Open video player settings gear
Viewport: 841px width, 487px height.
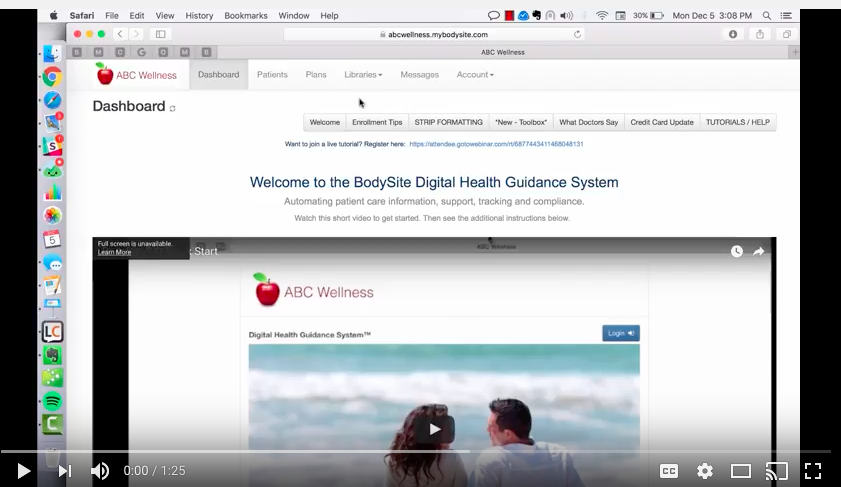tap(705, 471)
